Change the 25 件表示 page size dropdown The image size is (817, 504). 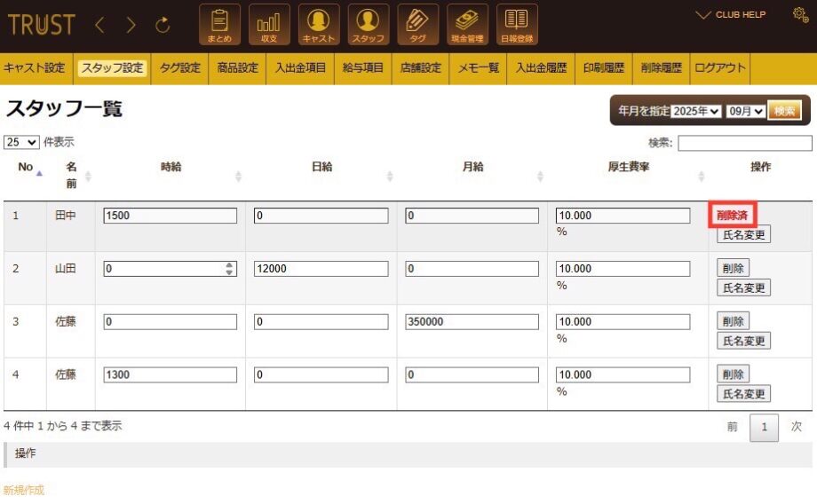[x=21, y=142]
